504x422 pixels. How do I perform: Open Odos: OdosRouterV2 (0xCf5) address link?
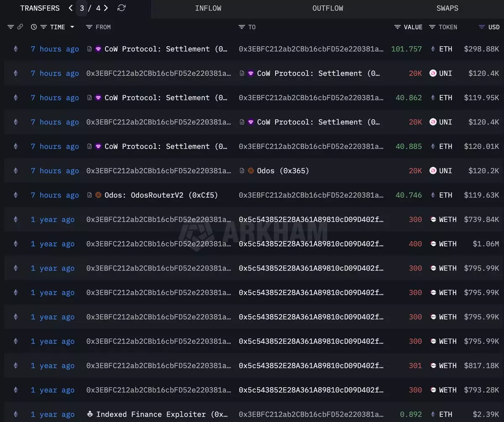(161, 195)
